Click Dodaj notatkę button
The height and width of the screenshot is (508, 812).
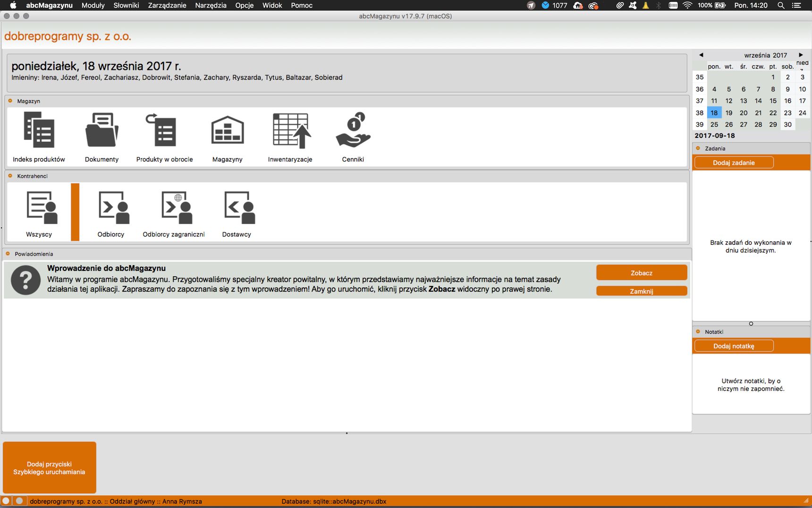[734, 346]
